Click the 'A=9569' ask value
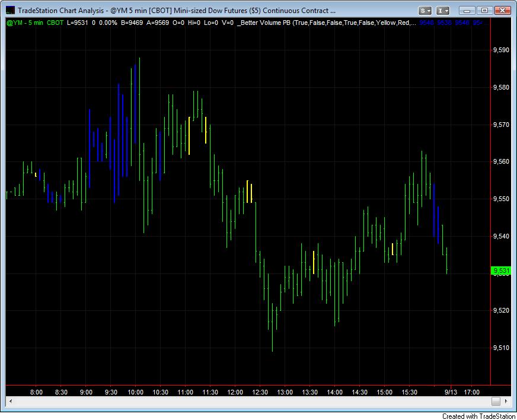The image size is (517, 420). click(x=158, y=23)
